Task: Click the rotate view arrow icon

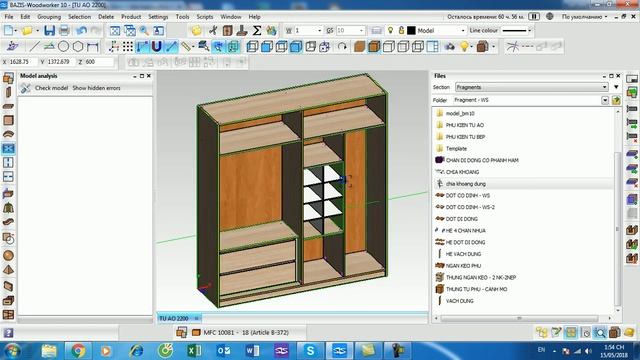Action: [x=342, y=47]
